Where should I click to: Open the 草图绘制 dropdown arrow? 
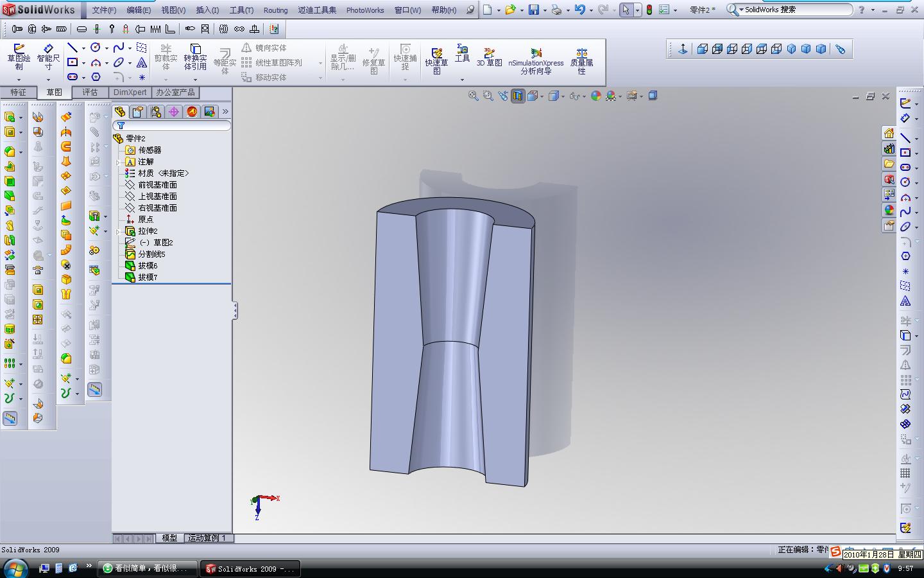click(19, 80)
